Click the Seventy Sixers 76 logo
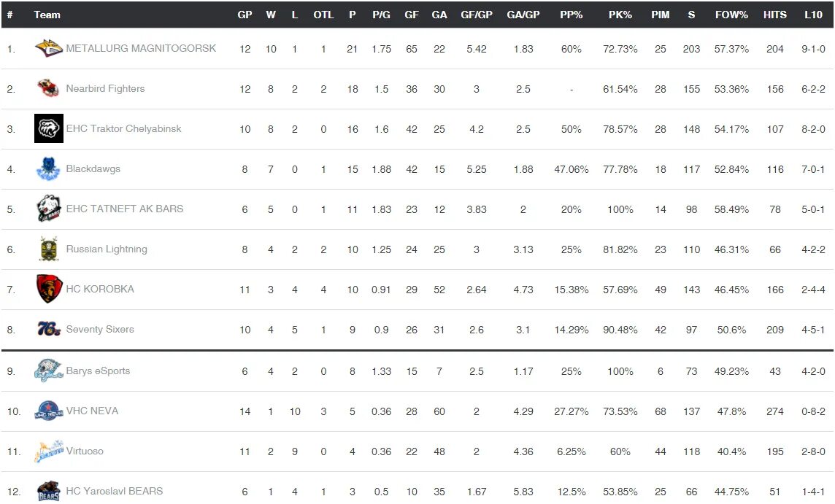This screenshot has height=504, width=835. [x=49, y=329]
